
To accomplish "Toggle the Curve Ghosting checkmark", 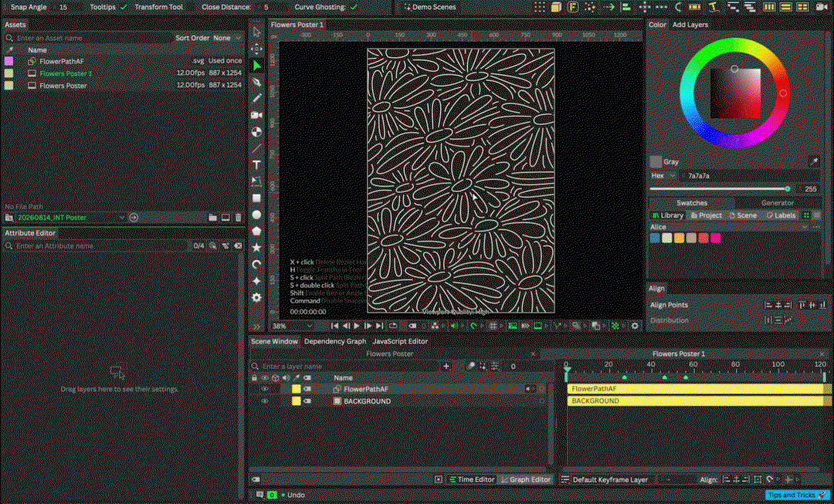I will click(354, 7).
